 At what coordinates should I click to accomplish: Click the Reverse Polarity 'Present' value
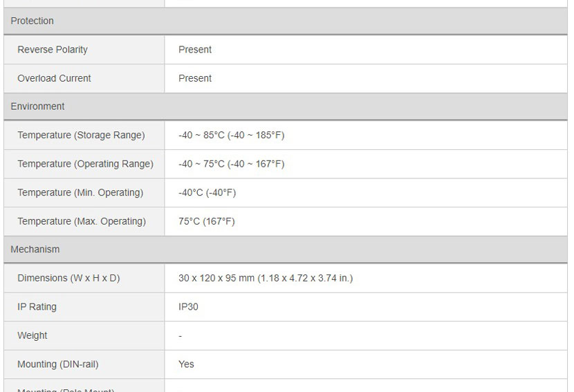click(195, 49)
